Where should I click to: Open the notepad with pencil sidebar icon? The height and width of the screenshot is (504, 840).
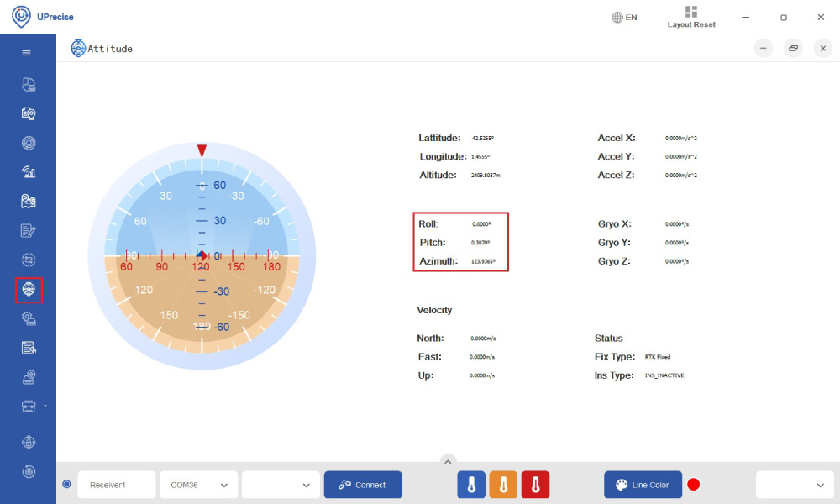tap(29, 230)
